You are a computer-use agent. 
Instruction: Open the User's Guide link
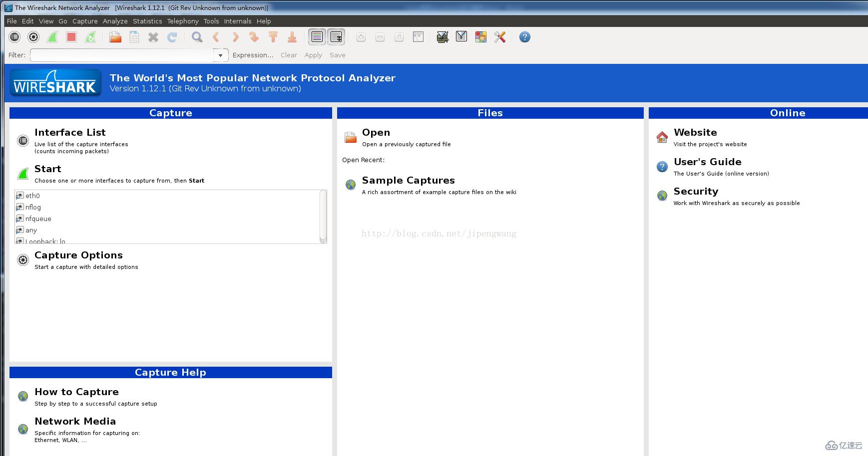(708, 162)
